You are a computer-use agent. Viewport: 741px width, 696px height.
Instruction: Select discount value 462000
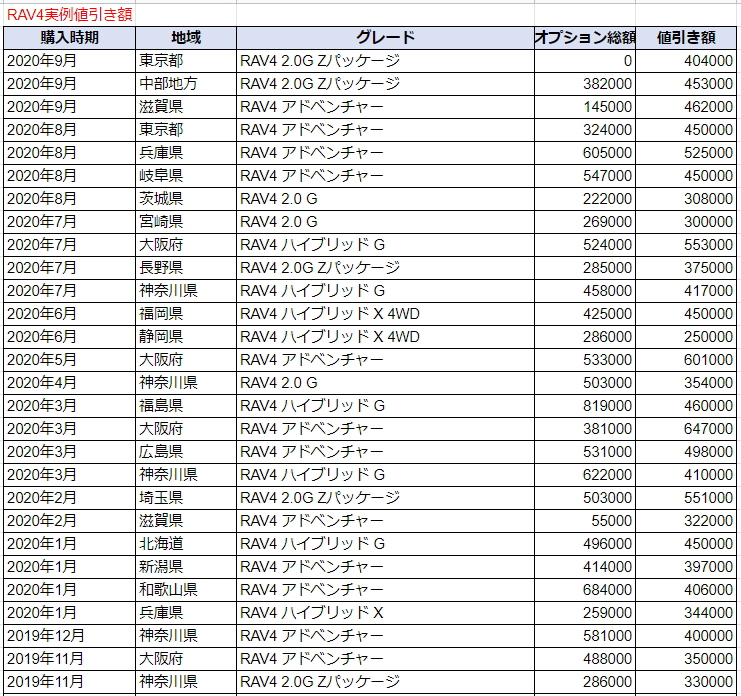686,107
